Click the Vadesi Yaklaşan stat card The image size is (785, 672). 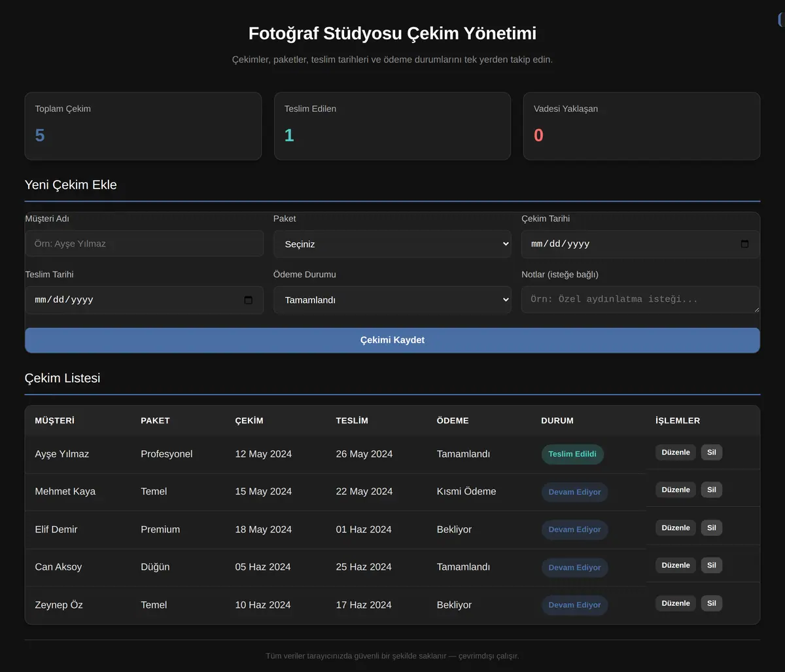coord(642,126)
